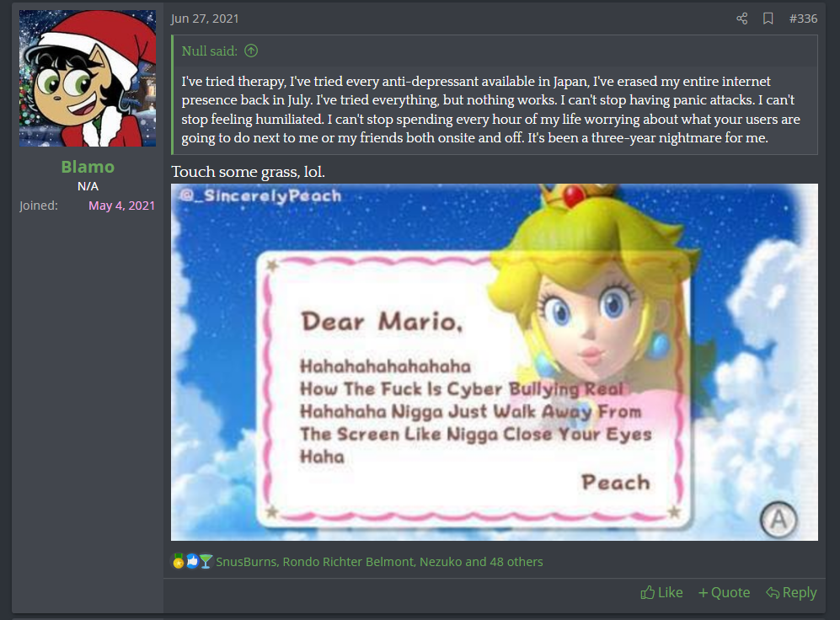840x620 pixels.
Task: Like this post
Action: coord(661,593)
